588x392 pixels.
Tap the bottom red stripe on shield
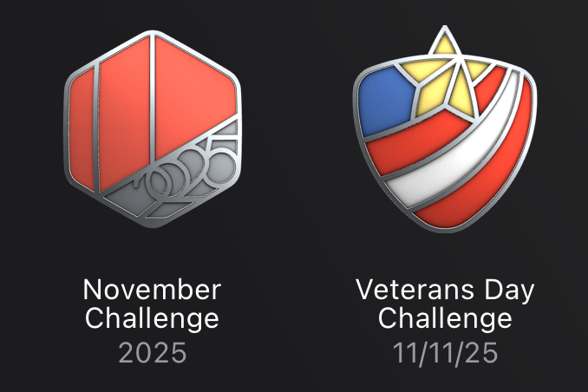(487, 180)
